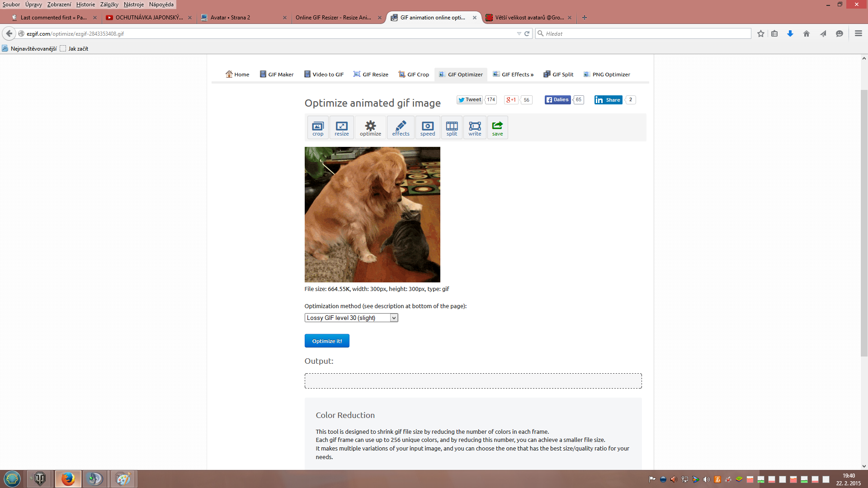Open Firefox from the Windows taskbar
Image resolution: width=868 pixels, height=488 pixels.
tap(68, 479)
